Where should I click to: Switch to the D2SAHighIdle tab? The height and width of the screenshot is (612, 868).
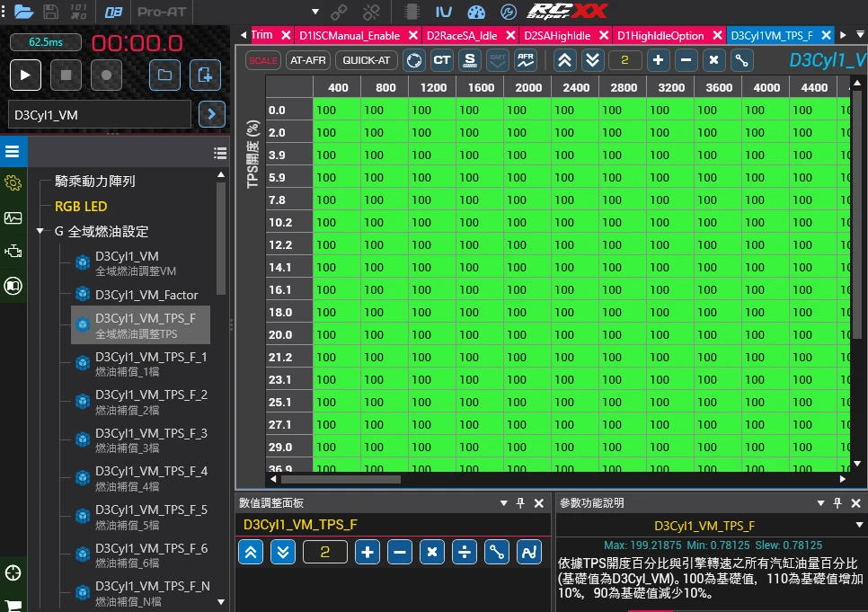point(557,36)
